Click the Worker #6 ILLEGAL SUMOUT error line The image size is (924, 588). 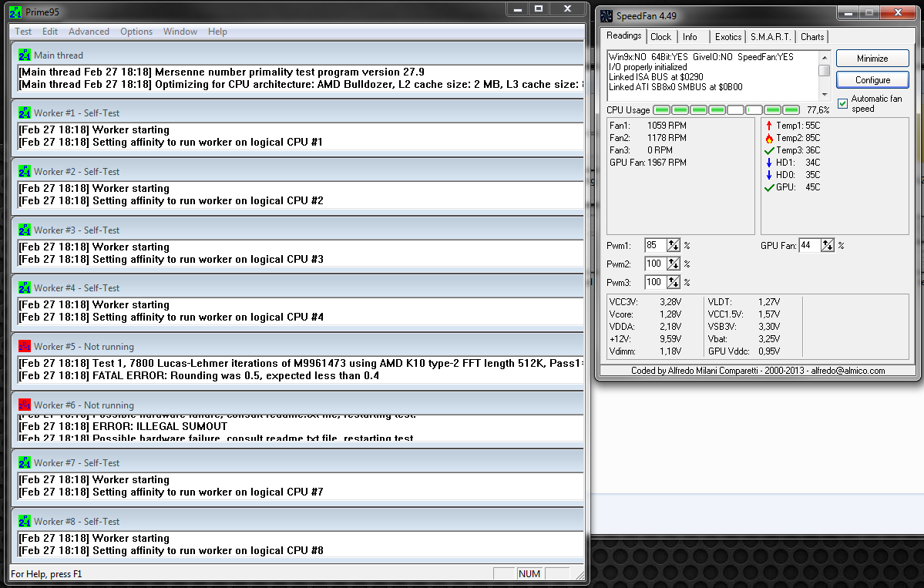click(x=123, y=426)
